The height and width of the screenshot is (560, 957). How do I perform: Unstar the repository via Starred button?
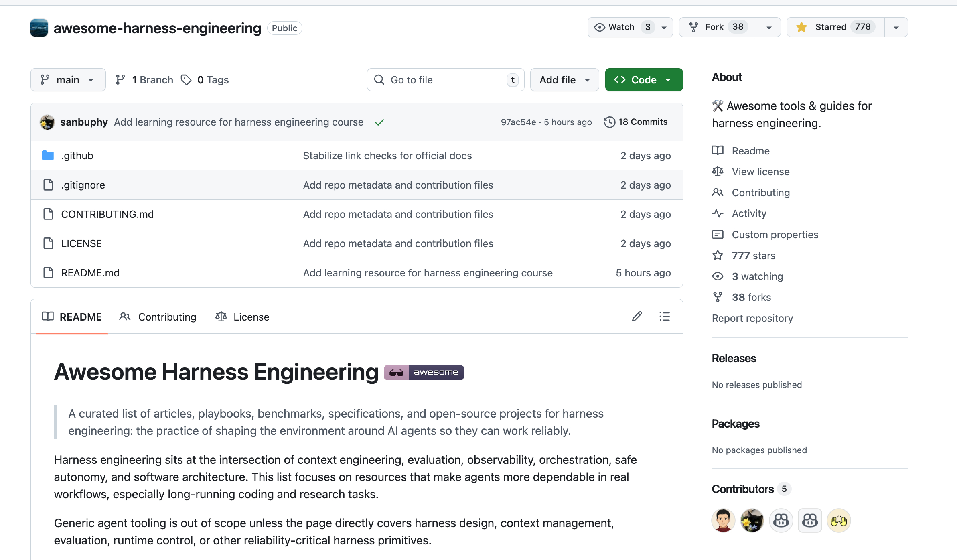tap(835, 27)
